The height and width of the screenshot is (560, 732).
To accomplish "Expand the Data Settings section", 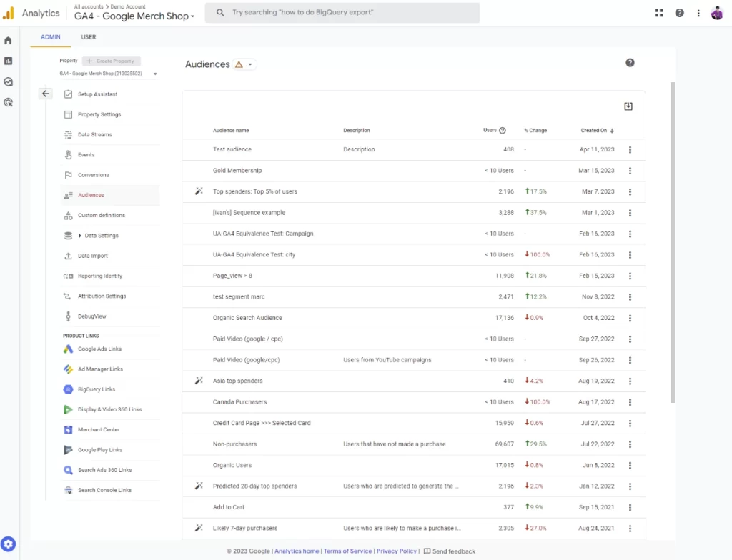I will (80, 236).
